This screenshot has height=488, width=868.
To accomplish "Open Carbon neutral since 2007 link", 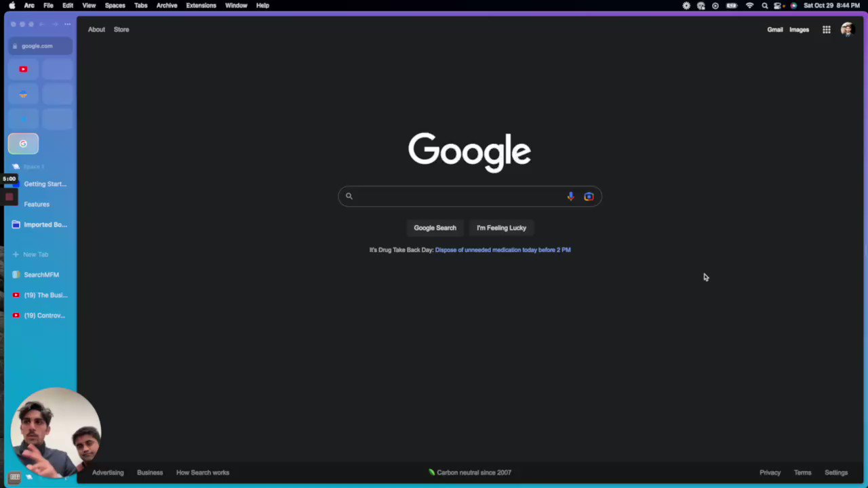I will 470,472.
